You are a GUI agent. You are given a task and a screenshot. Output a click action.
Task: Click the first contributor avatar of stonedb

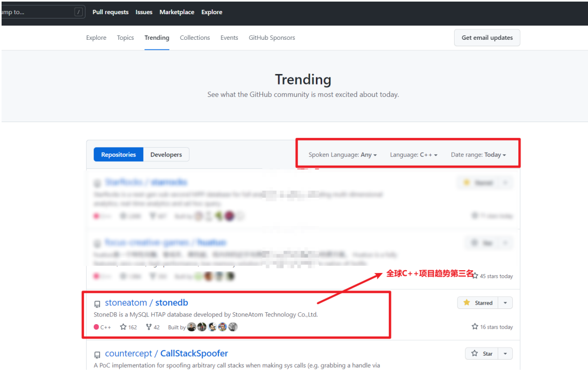click(191, 327)
